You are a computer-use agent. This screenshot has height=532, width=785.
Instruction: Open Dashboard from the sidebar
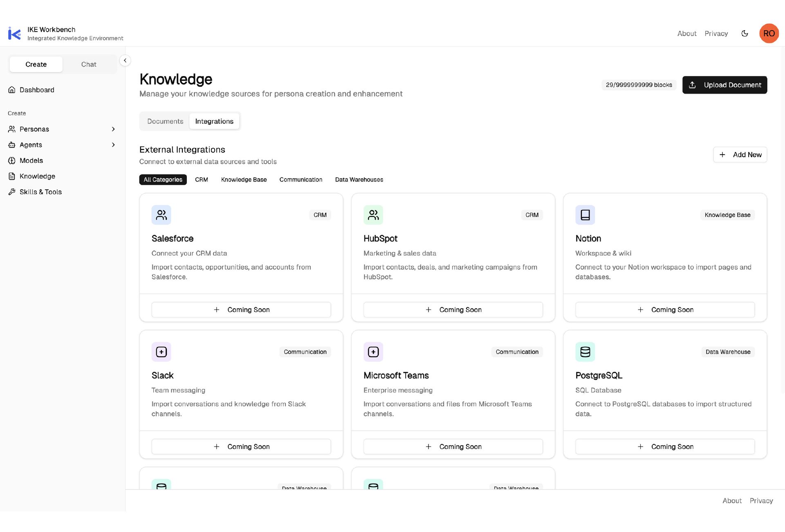(x=63, y=90)
